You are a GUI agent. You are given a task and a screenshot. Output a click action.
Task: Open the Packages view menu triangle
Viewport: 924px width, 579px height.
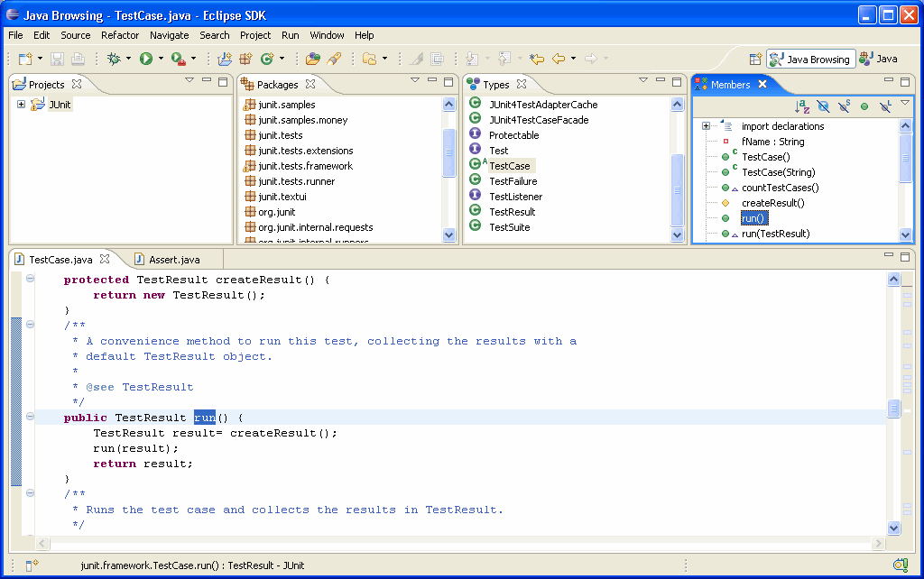[415, 80]
